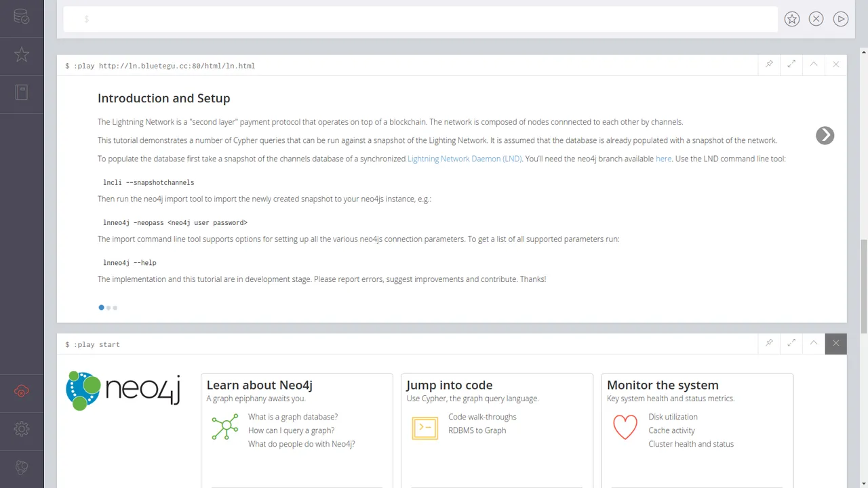Open the Favorites star in sidebar
The height and width of the screenshot is (488, 868).
pos(22,55)
